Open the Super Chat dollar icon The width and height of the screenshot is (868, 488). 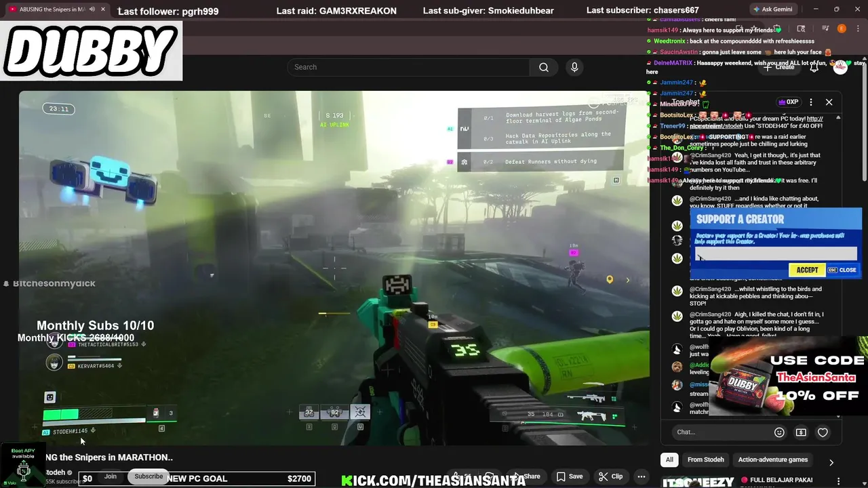point(801,432)
